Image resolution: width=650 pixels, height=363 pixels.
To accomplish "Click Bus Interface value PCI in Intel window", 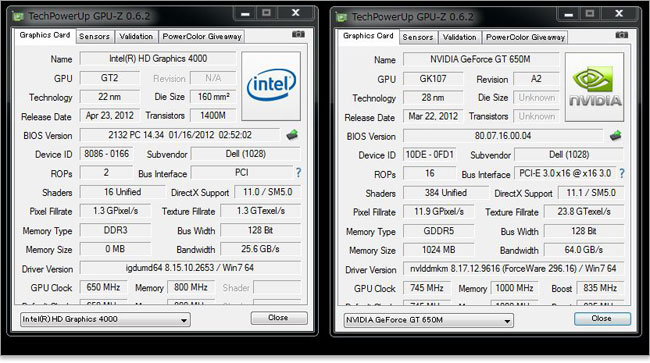I will point(242,172).
